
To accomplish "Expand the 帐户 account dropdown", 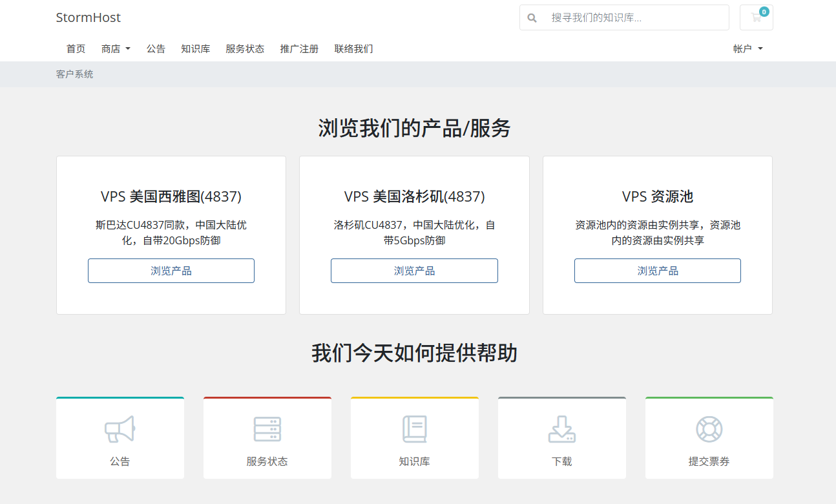I will [x=747, y=48].
